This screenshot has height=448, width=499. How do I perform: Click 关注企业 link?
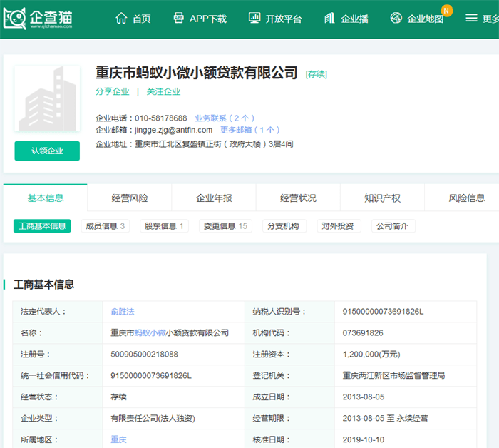pos(163,92)
